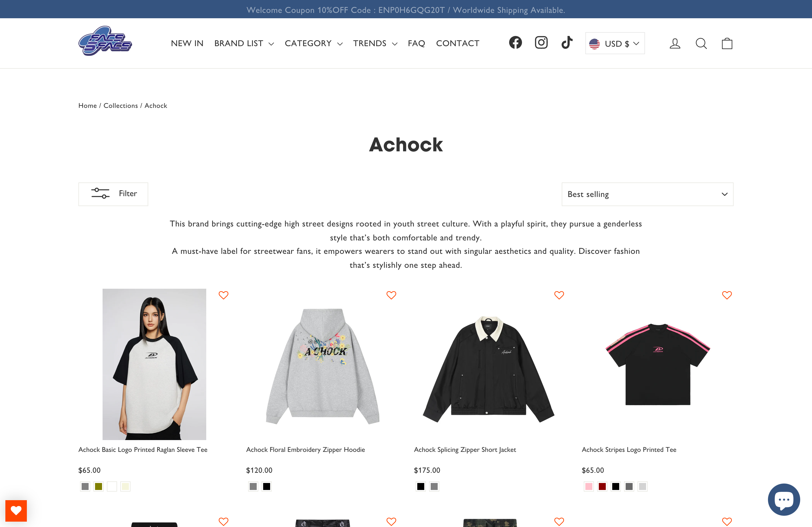Favorite the Floral Embroidery Zipper Hoodie

point(391,295)
